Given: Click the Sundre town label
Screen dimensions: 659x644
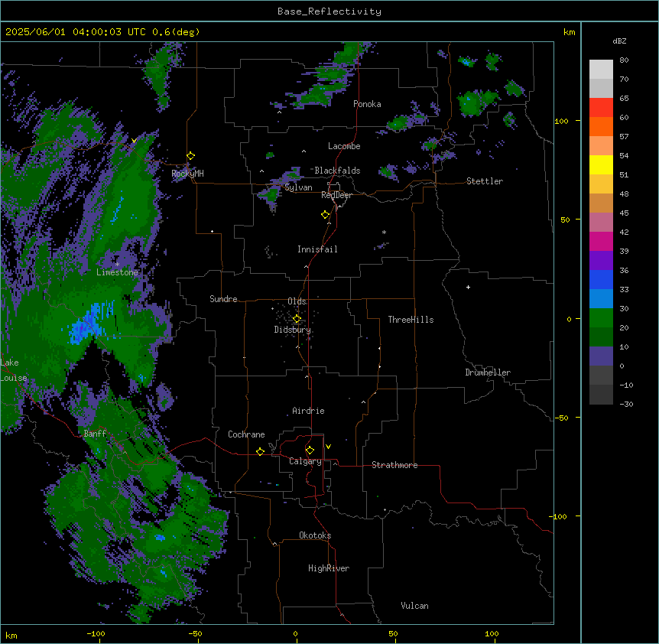Looking at the screenshot, I should 223,299.
